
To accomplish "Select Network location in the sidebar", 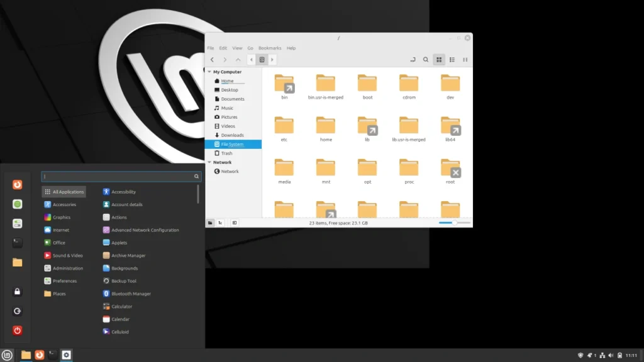I will (x=233, y=172).
